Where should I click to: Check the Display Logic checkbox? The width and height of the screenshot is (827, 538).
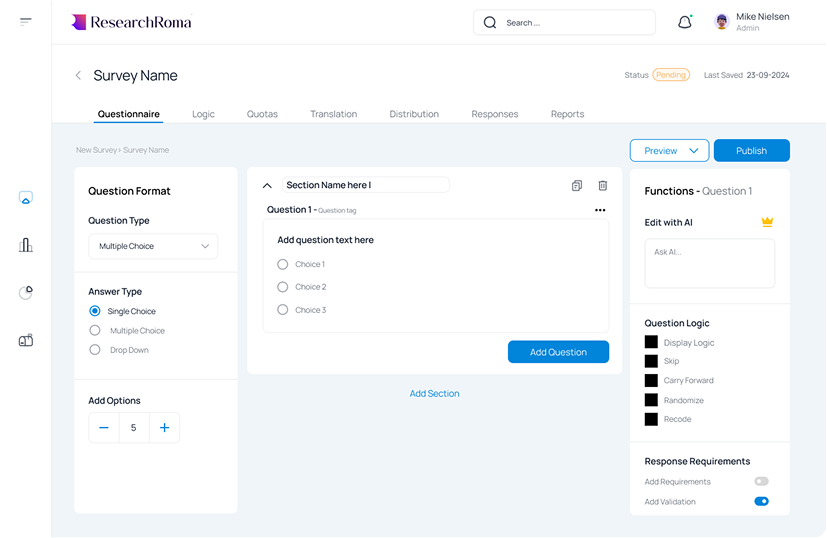click(x=651, y=342)
